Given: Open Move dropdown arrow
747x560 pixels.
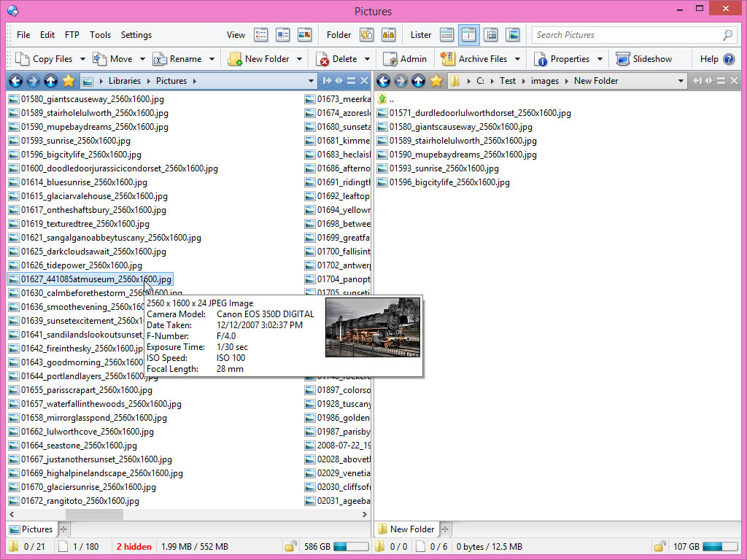Looking at the screenshot, I should point(142,59).
